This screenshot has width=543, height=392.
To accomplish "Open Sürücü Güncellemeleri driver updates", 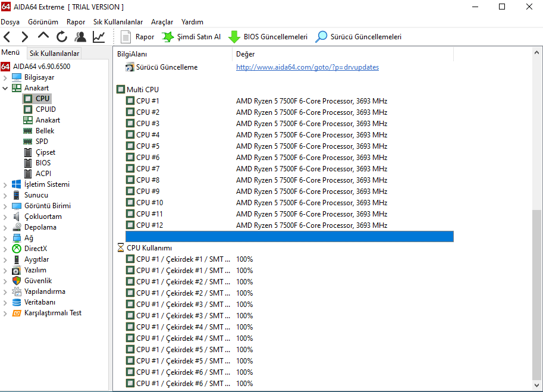I will click(x=359, y=37).
